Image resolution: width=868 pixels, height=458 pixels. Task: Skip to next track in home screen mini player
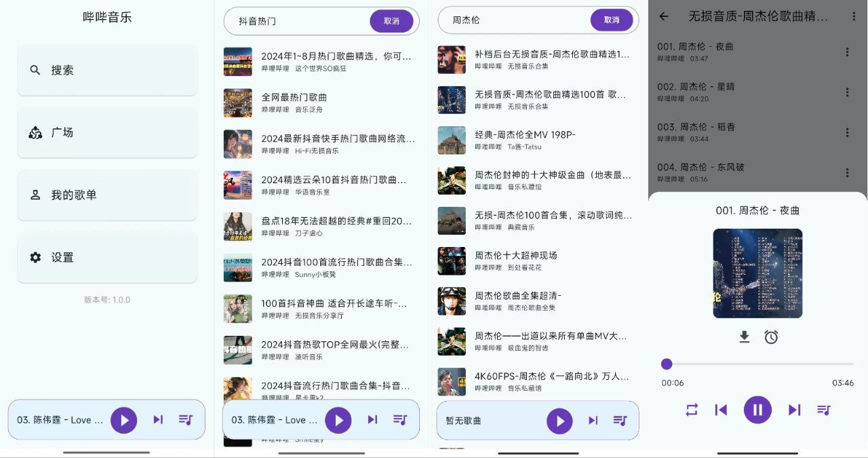(x=158, y=420)
